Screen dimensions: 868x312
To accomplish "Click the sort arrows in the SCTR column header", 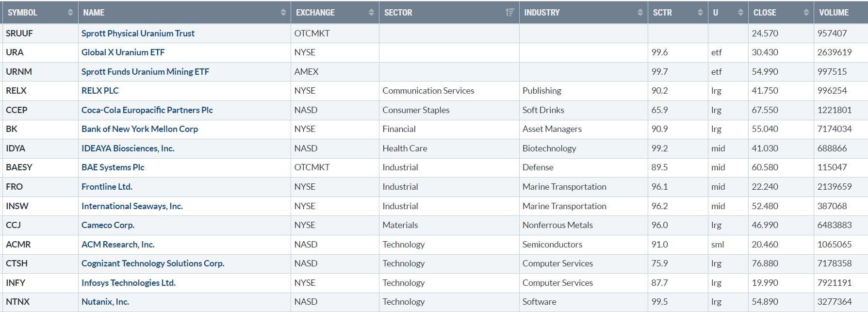I will [x=700, y=13].
